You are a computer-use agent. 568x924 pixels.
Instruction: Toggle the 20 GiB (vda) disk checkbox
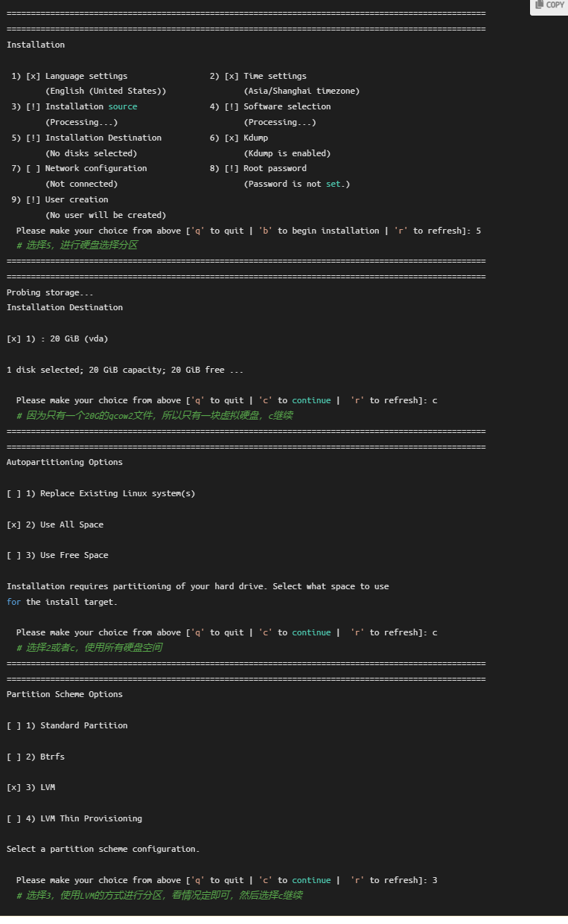pos(14,339)
